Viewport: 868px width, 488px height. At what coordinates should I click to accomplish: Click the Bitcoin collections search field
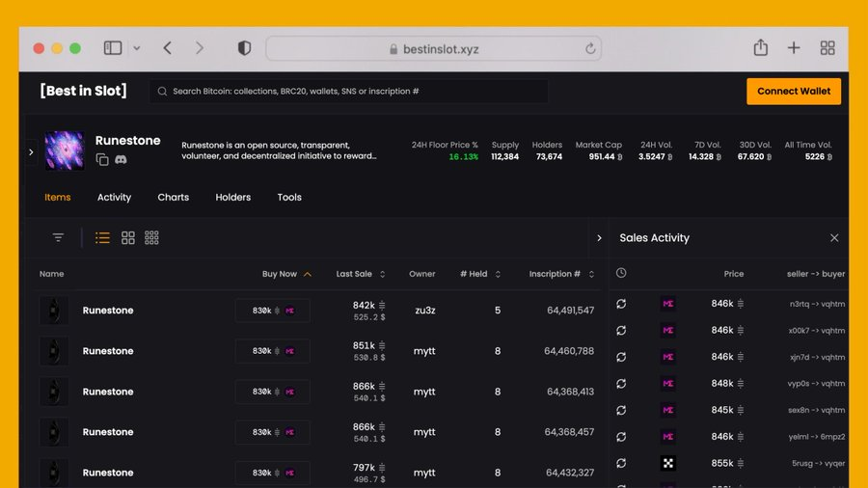pyautogui.click(x=349, y=92)
